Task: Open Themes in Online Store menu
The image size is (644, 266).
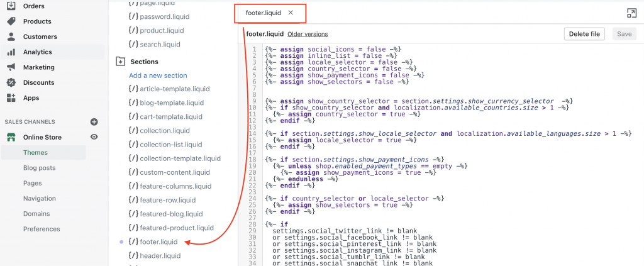Action: 35,153
